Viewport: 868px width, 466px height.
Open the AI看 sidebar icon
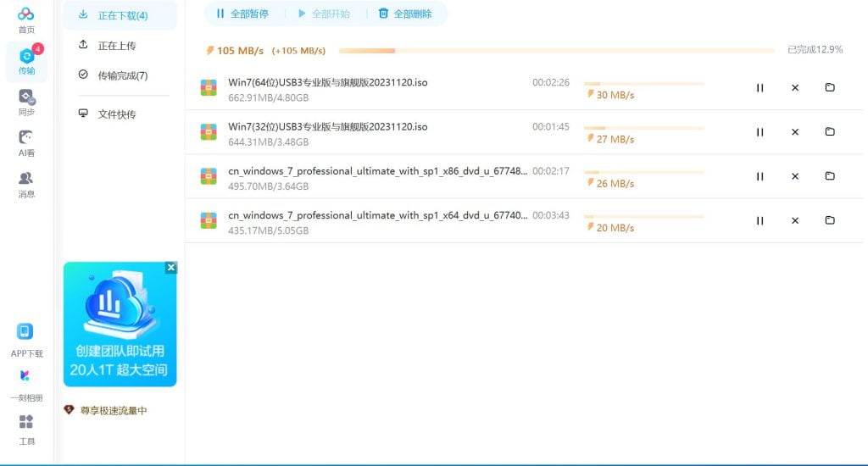(x=26, y=142)
